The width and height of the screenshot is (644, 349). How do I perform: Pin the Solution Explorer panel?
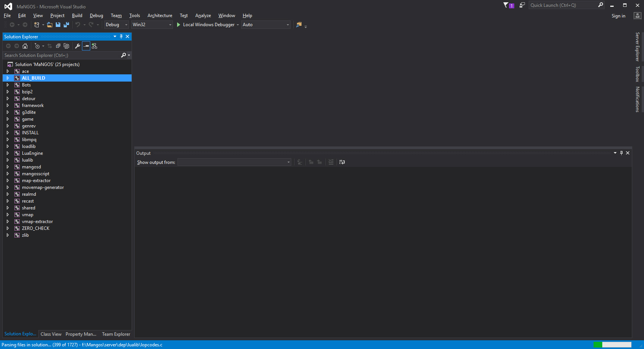[121, 36]
